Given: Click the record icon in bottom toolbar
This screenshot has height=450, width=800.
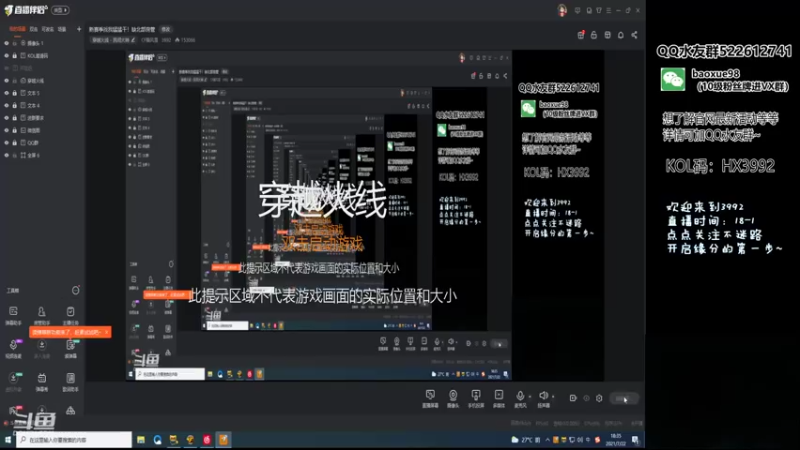Looking at the screenshot, I should coord(573,398).
